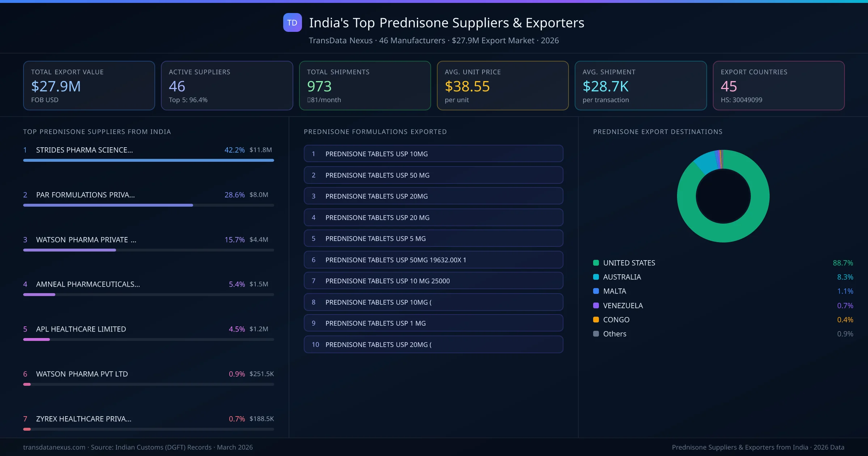868x456 pixels.
Task: Click the gray Others legend marker
Action: [x=595, y=334]
